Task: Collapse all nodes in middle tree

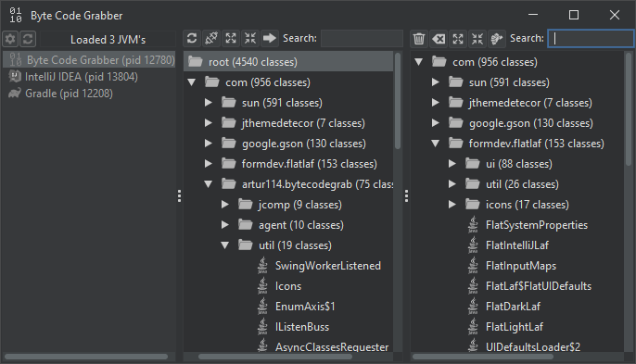Action: tap(250, 38)
